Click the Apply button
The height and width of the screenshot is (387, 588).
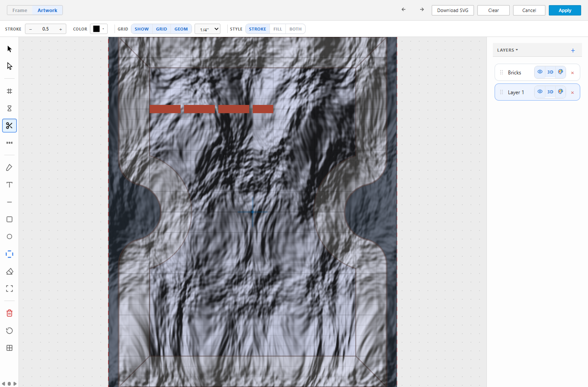coord(565,10)
